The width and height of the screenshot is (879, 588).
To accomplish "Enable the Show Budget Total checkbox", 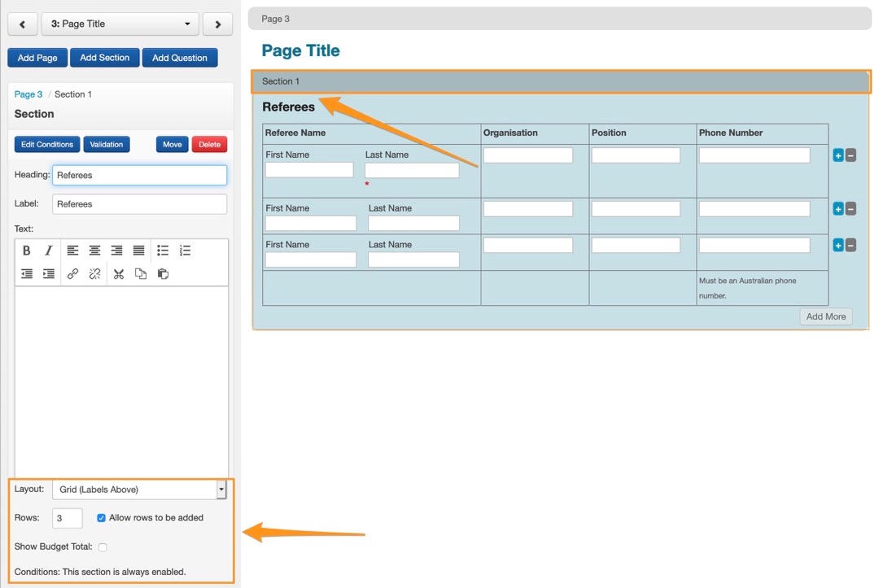I will pos(103,547).
